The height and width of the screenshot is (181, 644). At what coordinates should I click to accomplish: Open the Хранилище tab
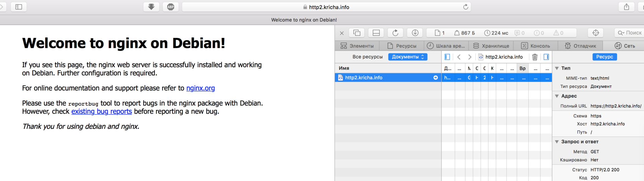[x=491, y=46]
